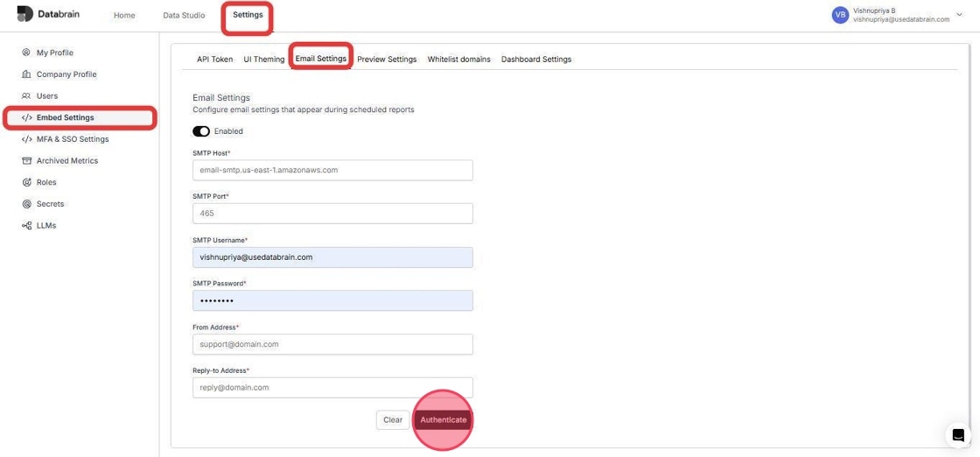Open the Dashboard Settings tab

pyautogui.click(x=536, y=60)
